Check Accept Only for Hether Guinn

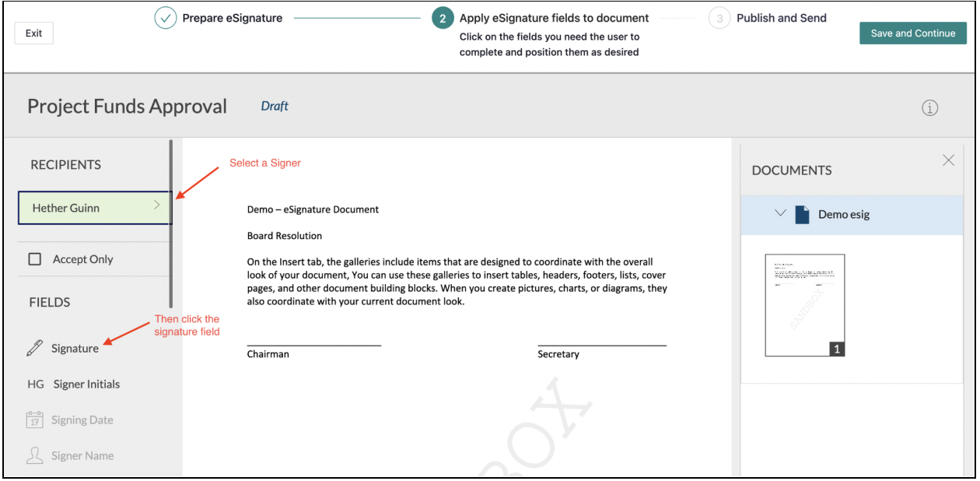[35, 258]
